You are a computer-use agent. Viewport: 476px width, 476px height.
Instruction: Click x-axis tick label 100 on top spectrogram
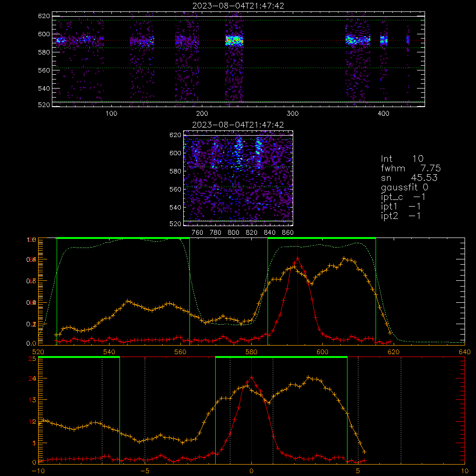tap(111, 114)
